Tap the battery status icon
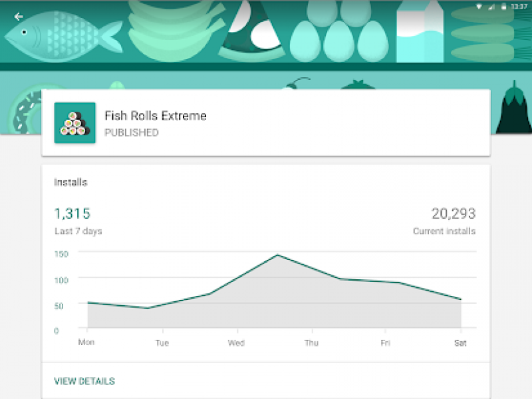 pyautogui.click(x=504, y=7)
